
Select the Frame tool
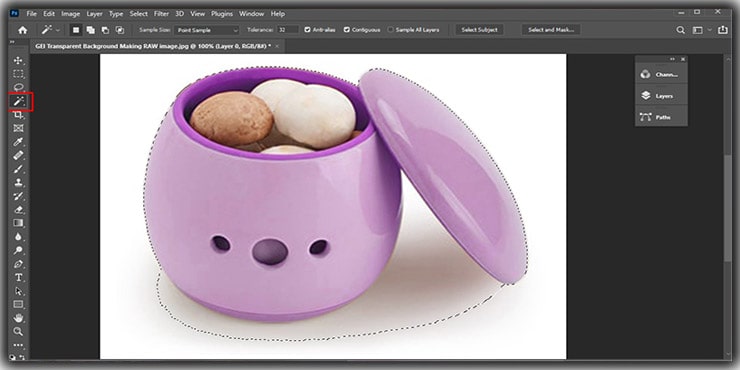click(18, 128)
